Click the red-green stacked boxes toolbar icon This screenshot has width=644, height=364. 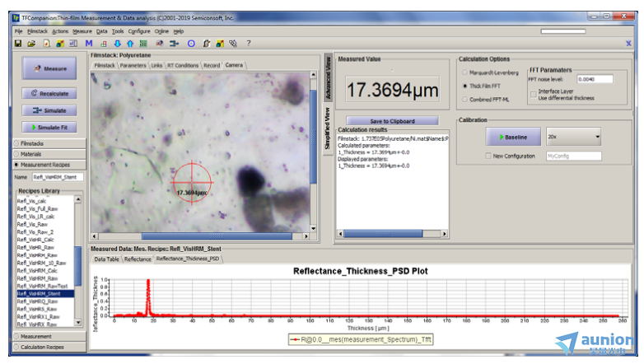point(104,43)
